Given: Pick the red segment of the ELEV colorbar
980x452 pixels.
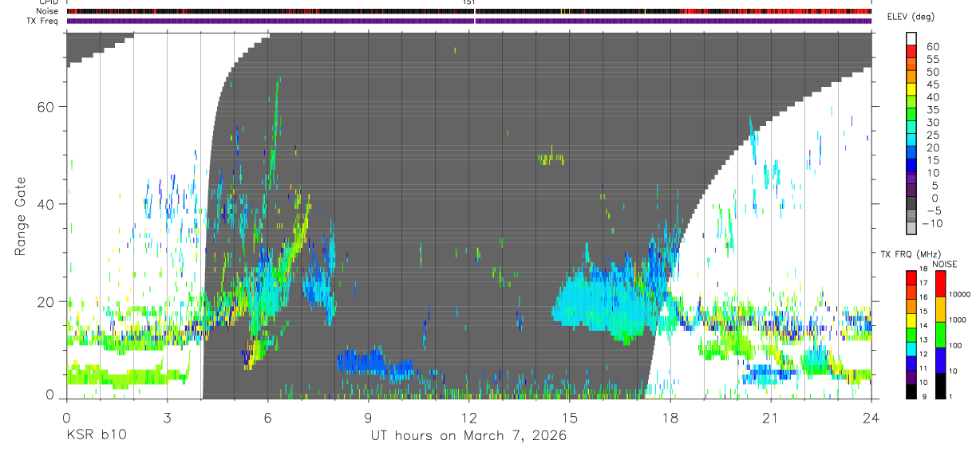Looking at the screenshot, I should point(911,50).
